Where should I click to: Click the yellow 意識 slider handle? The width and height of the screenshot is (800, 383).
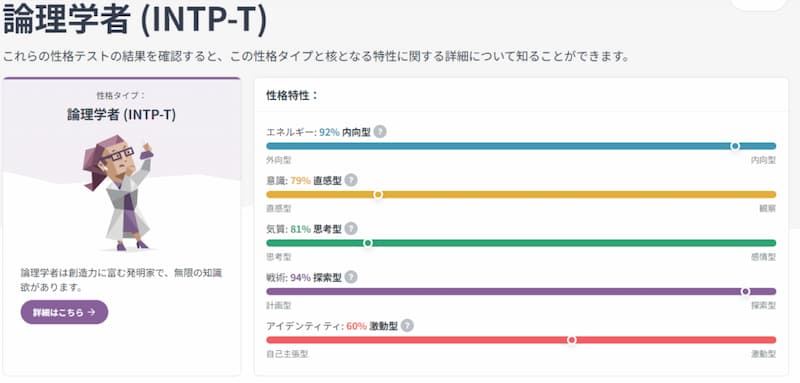coord(378,194)
